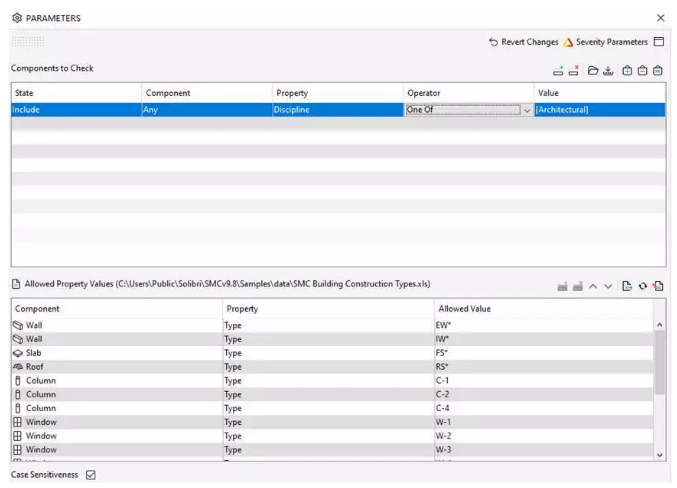The width and height of the screenshot is (677, 488).
Task: Click the Component column header in top table
Action: (207, 93)
